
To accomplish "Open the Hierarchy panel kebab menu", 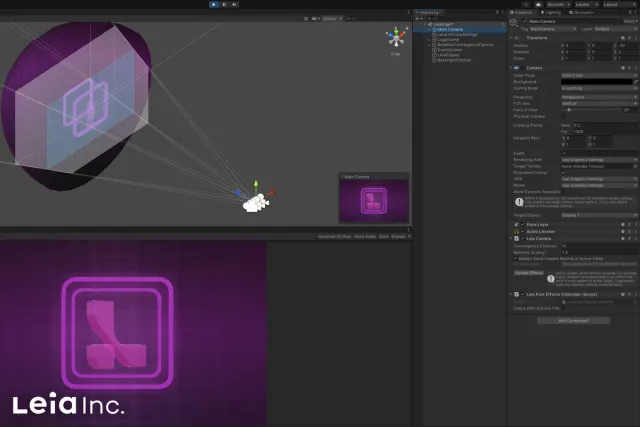I will click(502, 13).
